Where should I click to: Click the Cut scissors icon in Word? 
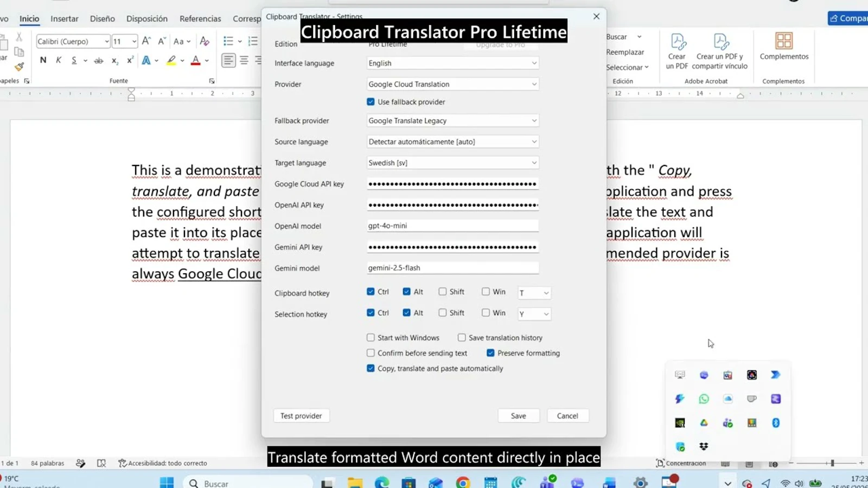(x=19, y=37)
